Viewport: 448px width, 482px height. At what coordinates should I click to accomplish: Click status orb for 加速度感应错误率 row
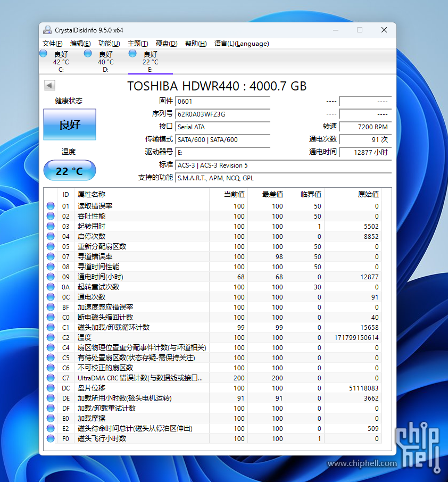tap(51, 307)
